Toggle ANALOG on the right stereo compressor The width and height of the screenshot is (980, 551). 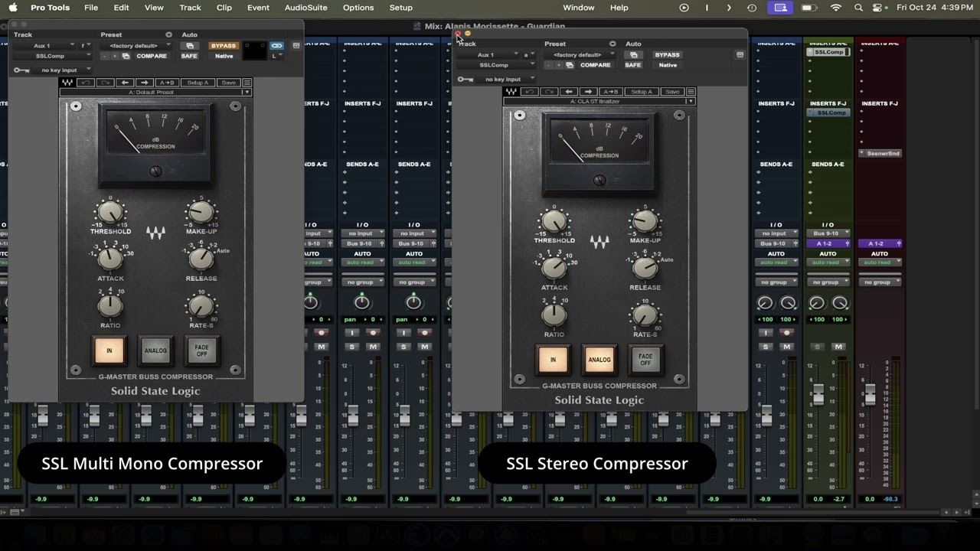599,360
